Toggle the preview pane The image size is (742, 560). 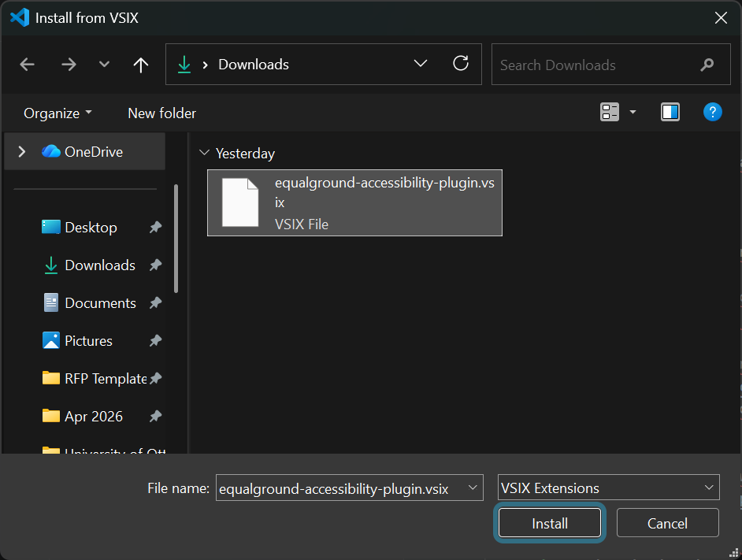click(x=670, y=112)
